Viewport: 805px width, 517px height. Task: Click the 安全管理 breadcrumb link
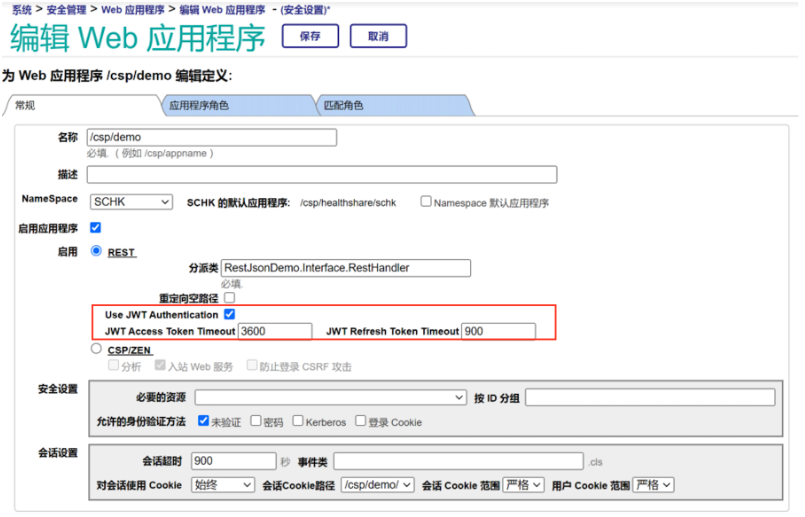(x=66, y=8)
